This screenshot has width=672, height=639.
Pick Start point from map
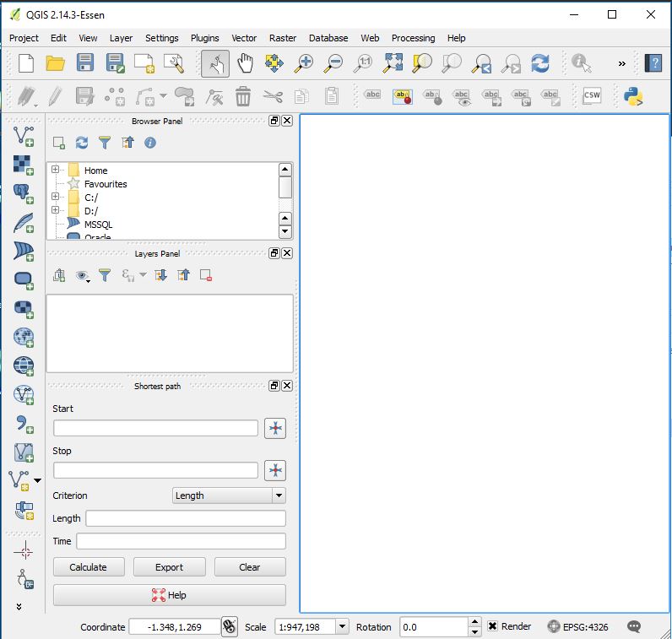(275, 428)
